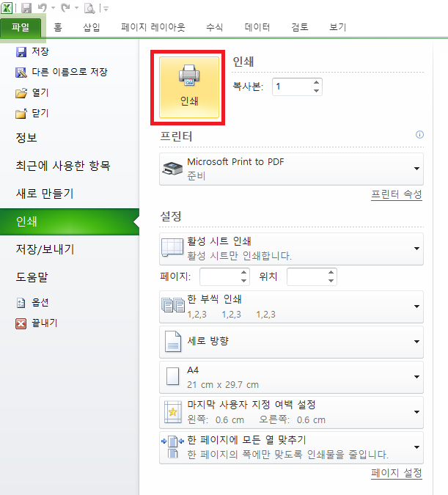Click the large 인쇄 printer button
The width and height of the screenshot is (448, 495).
pyautogui.click(x=188, y=87)
